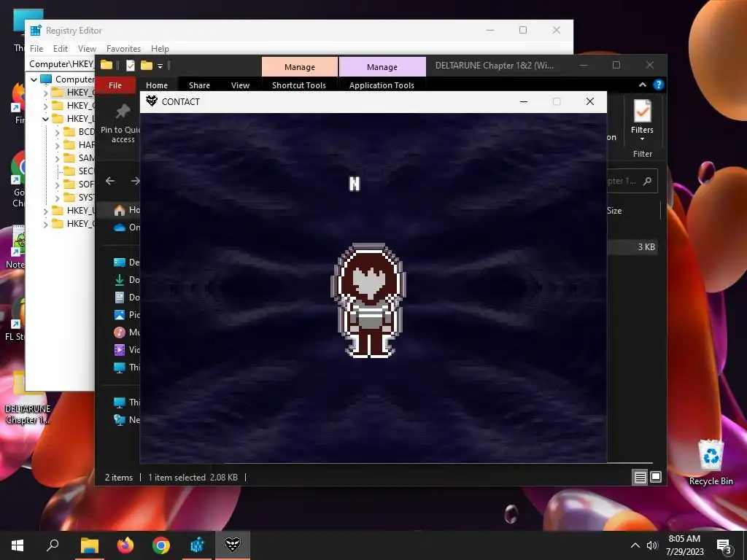
Task: Collapse the expanded HKEY_L registry key
Action: (x=46, y=119)
